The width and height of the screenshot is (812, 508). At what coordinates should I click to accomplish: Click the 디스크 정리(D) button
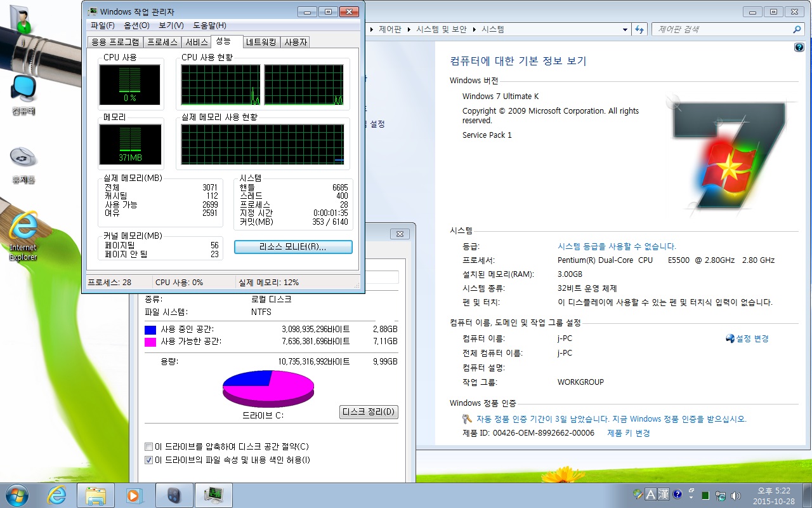pos(369,412)
